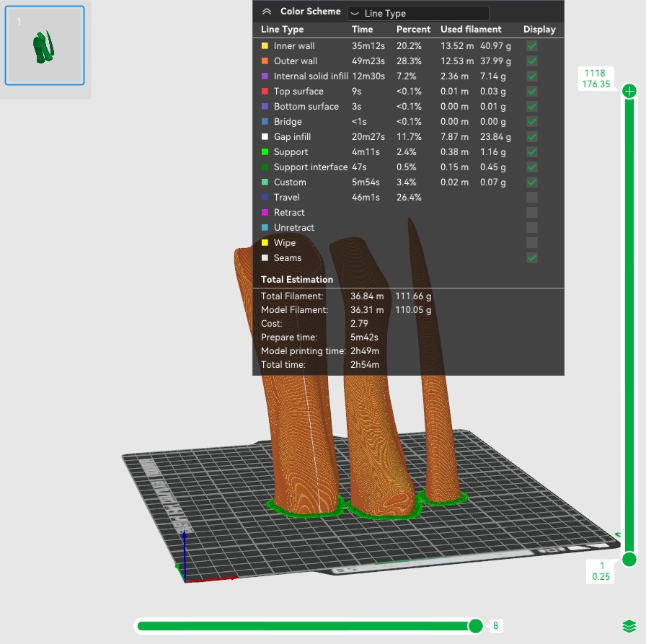Toggle Bridge display checkbox
Image resolution: width=646 pixels, height=644 pixels.
(532, 122)
